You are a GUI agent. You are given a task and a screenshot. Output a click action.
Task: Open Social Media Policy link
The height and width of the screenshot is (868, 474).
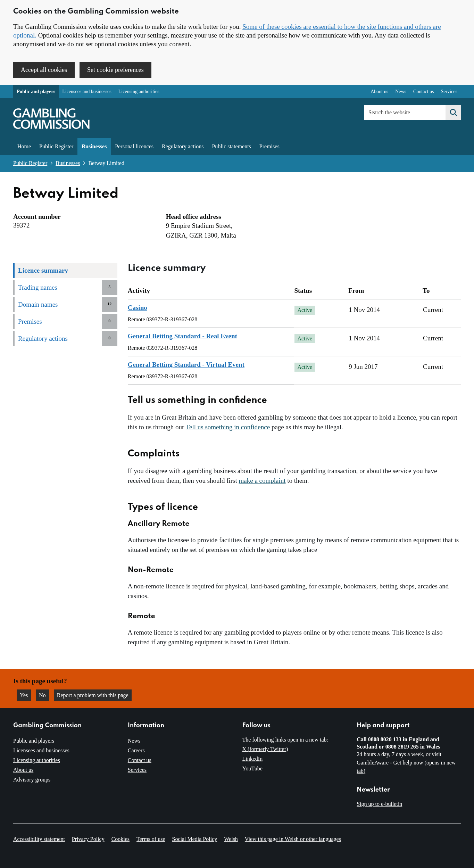194,839
